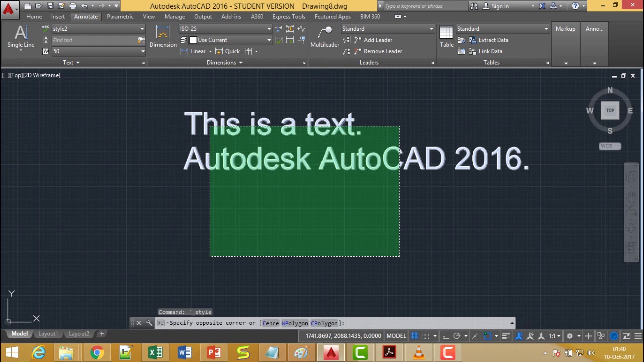Image resolution: width=644 pixels, height=362 pixels.
Task: Click the Workspace Switching gear icon
Action: (570, 336)
